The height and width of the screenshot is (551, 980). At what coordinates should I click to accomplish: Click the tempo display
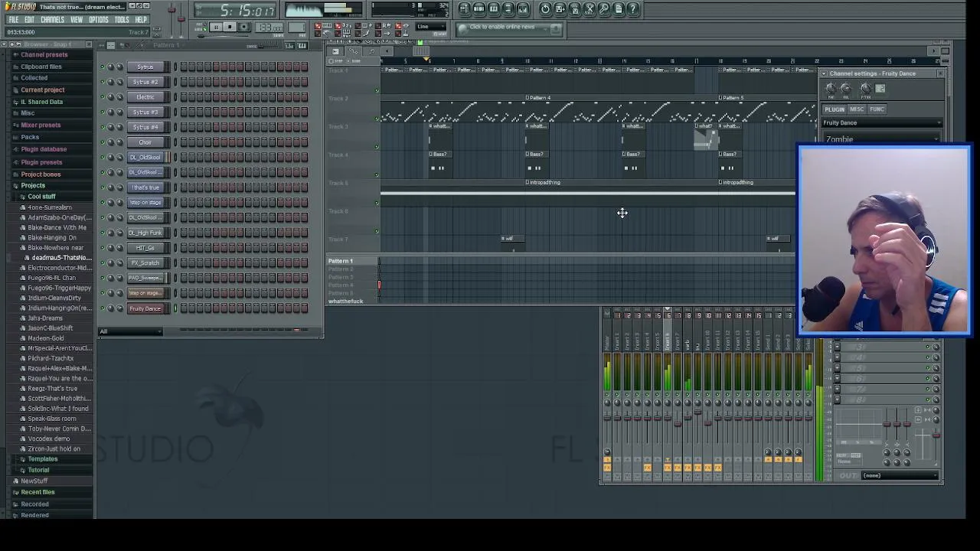[269, 27]
